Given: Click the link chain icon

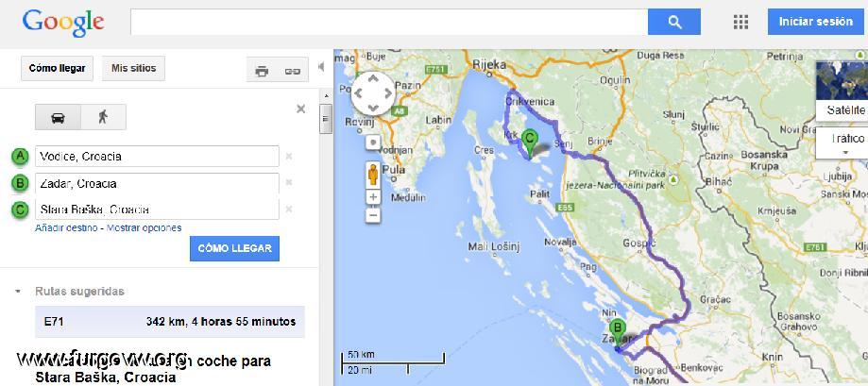Looking at the screenshot, I should [x=292, y=71].
